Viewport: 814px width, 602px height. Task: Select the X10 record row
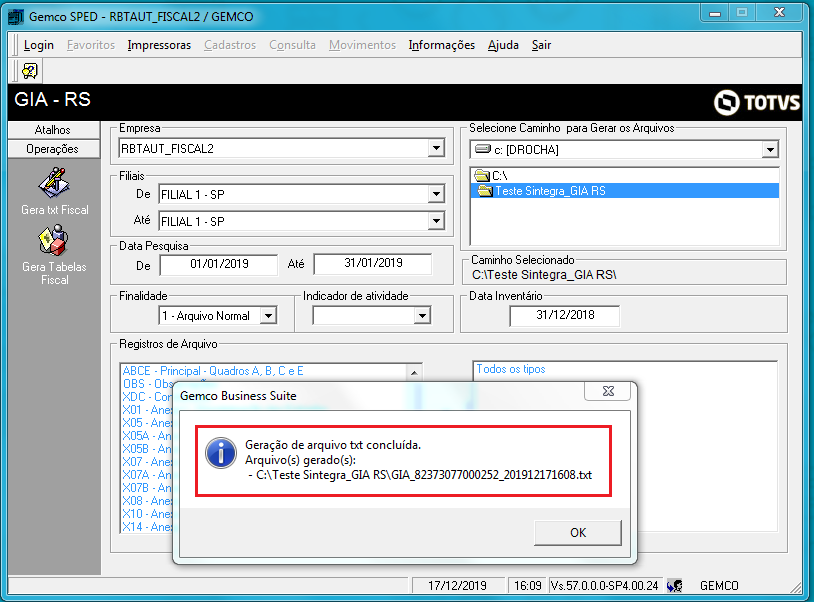[147, 514]
